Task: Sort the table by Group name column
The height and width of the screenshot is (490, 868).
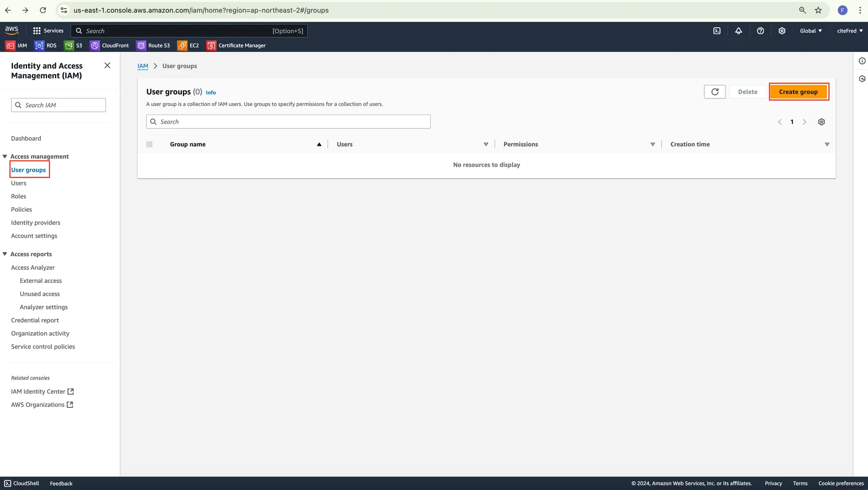Action: [188, 144]
